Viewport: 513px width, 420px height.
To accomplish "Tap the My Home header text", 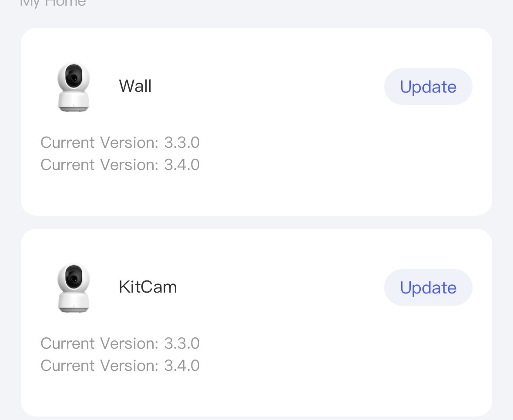I will point(53,3).
